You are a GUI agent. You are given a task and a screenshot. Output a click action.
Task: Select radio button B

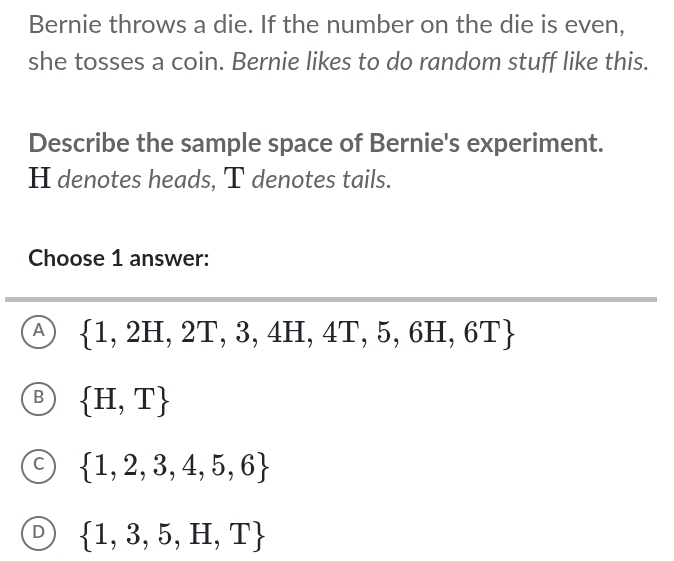point(39,397)
